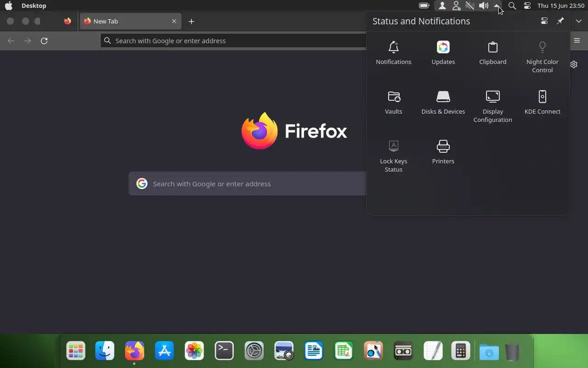Click the system tray settings icon

pos(544,21)
